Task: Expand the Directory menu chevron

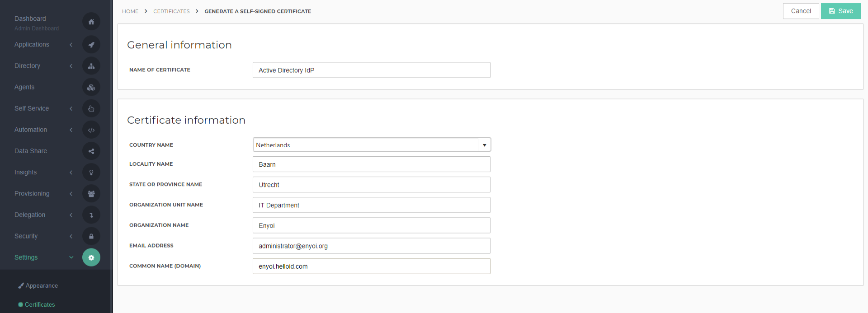Action: (71, 66)
